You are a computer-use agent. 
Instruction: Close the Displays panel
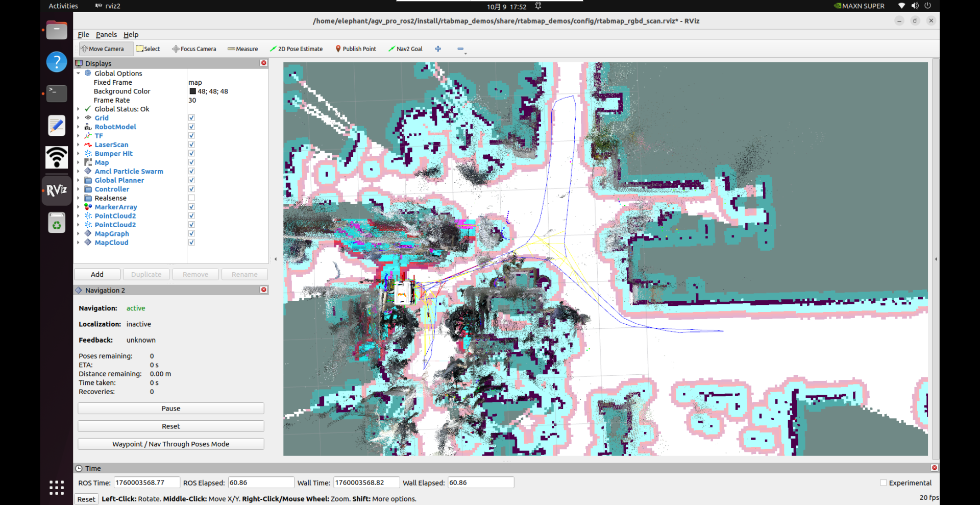264,63
